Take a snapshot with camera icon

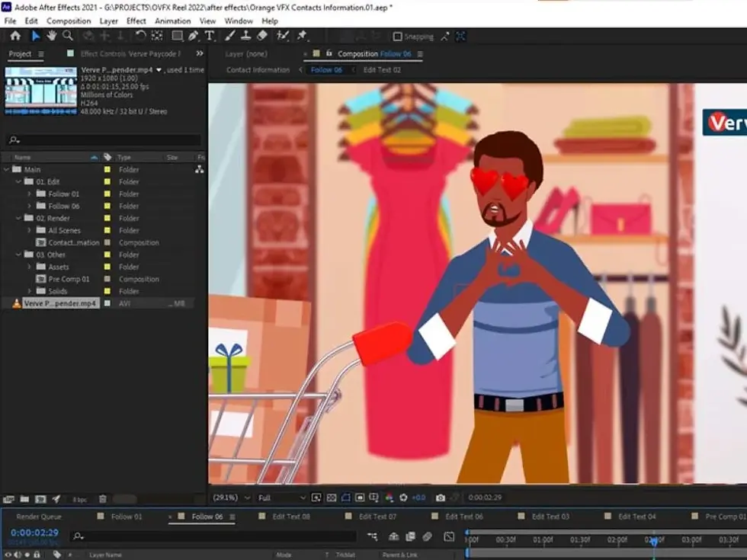point(440,498)
